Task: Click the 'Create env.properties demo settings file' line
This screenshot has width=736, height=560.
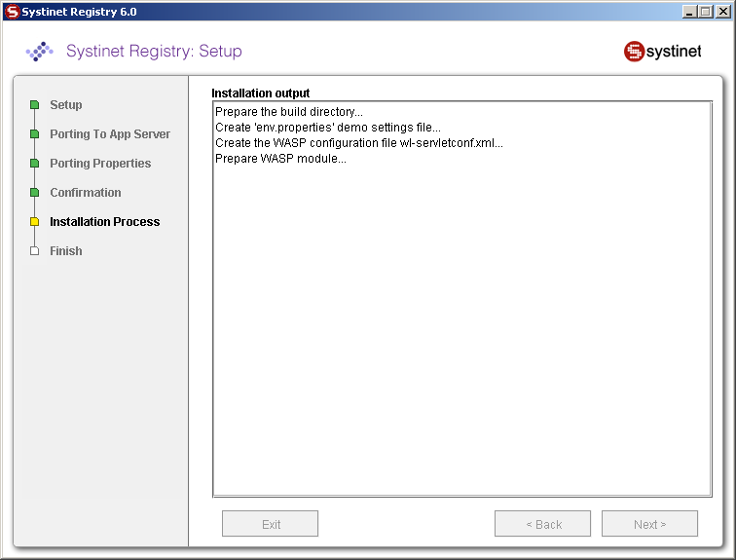Action: point(328,128)
